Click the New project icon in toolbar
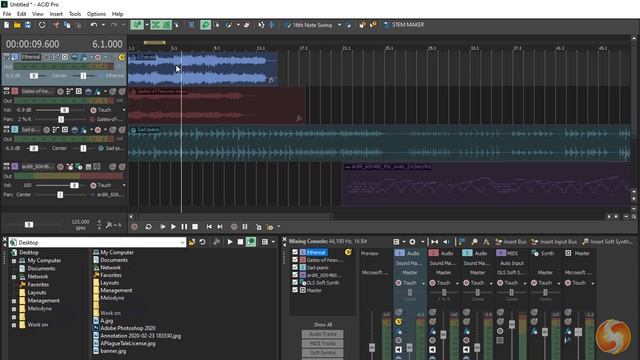640x360 pixels. [x=6, y=25]
